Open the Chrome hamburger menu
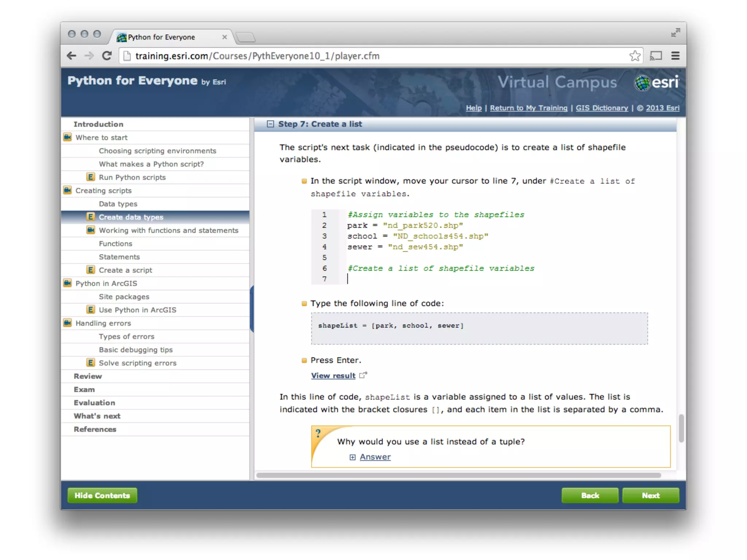 [675, 56]
